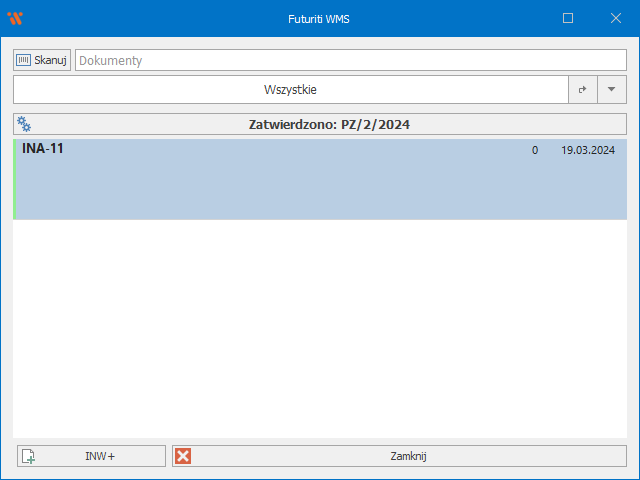Close the window using title bar X

coord(616,18)
